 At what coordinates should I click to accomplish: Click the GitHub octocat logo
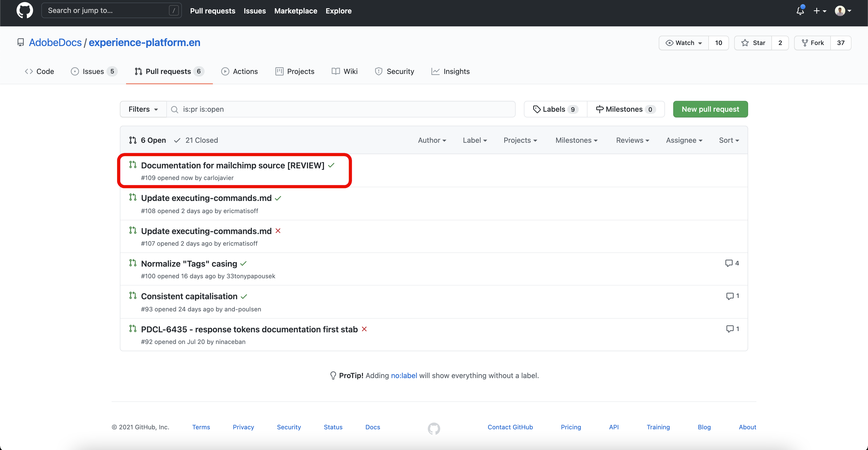coord(25,10)
